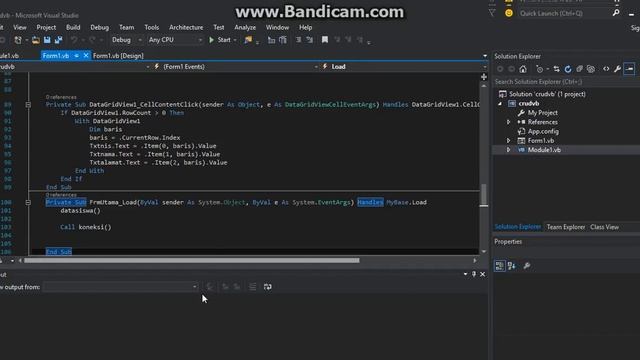
Task: Expand the Form1.vb node
Action: (x=509, y=141)
